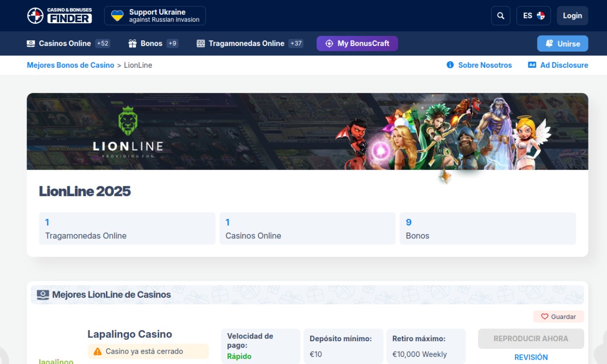Open the Tragamonedas Online menu

coord(247,43)
